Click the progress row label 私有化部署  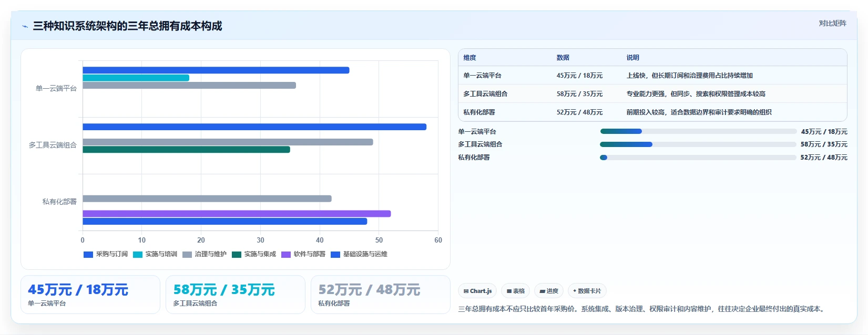(474, 158)
